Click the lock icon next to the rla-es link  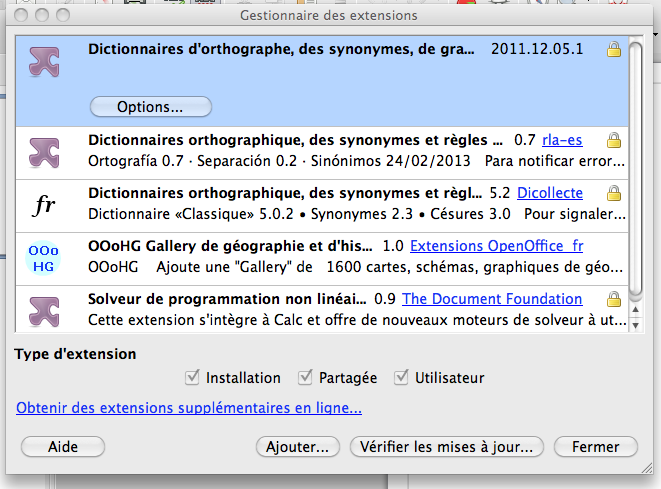614,140
